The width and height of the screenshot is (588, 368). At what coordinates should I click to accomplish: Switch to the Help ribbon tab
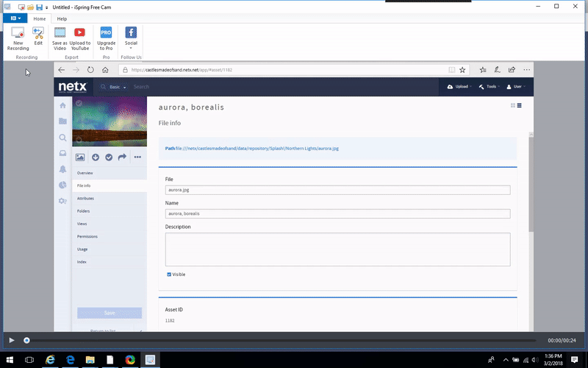(62, 18)
